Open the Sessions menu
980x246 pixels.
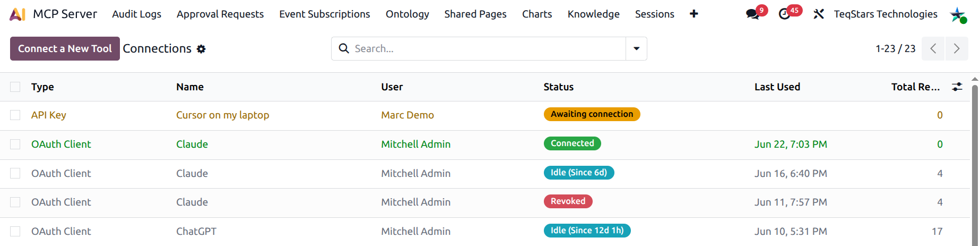point(655,14)
